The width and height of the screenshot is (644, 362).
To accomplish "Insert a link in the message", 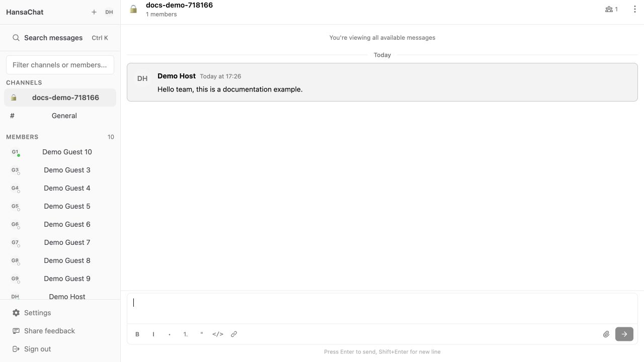I will [x=234, y=334].
